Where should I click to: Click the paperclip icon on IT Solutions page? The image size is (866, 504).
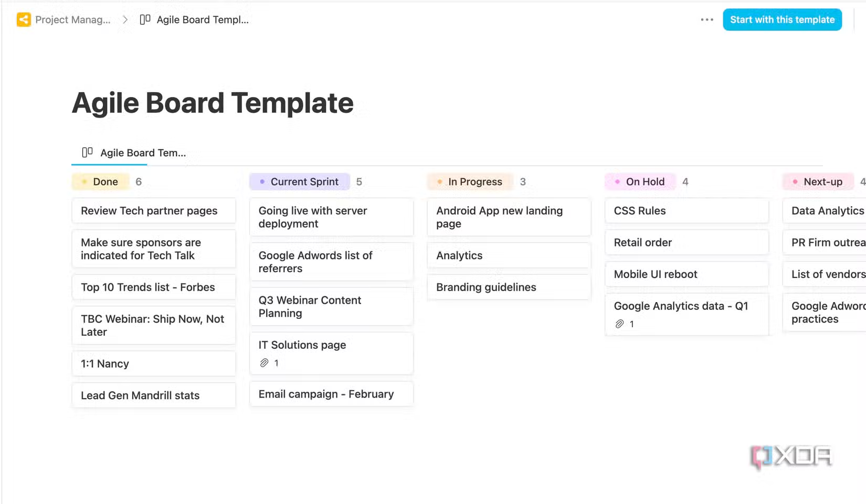(x=265, y=363)
